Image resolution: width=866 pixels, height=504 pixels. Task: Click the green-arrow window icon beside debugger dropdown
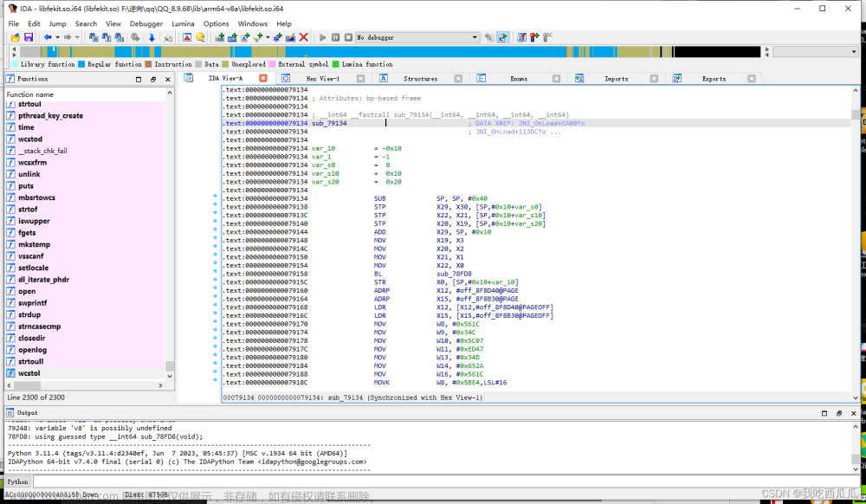[502, 37]
